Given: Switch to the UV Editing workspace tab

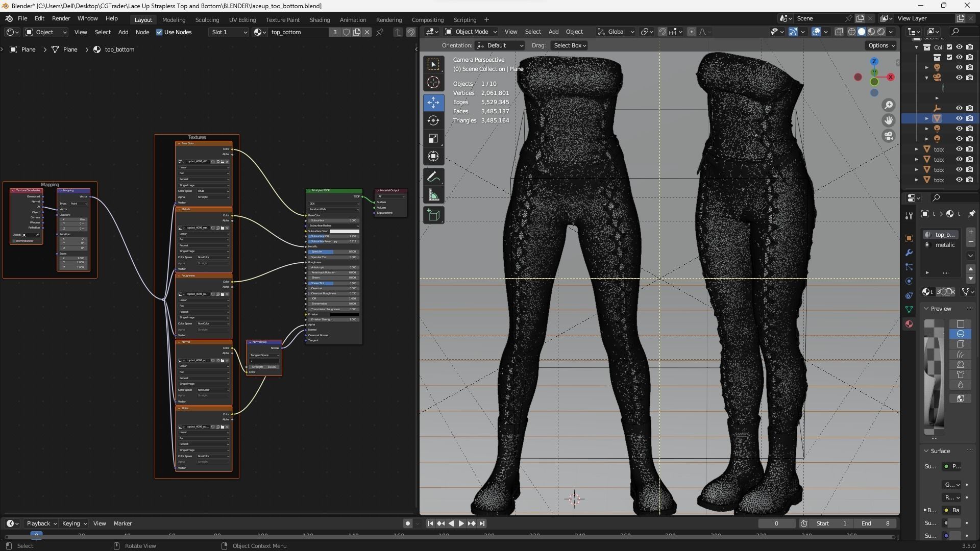Looking at the screenshot, I should (242, 19).
